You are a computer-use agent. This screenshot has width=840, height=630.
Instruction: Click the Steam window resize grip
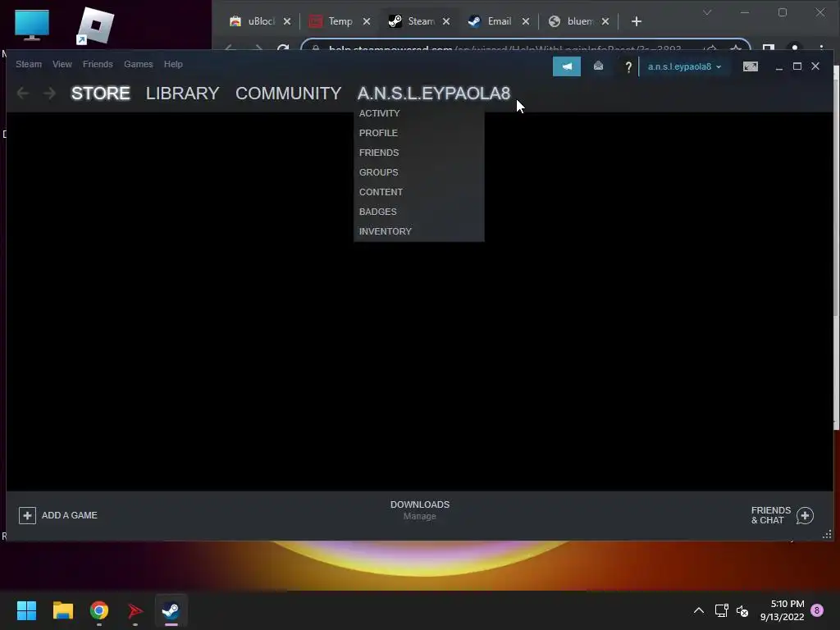pyautogui.click(x=827, y=534)
